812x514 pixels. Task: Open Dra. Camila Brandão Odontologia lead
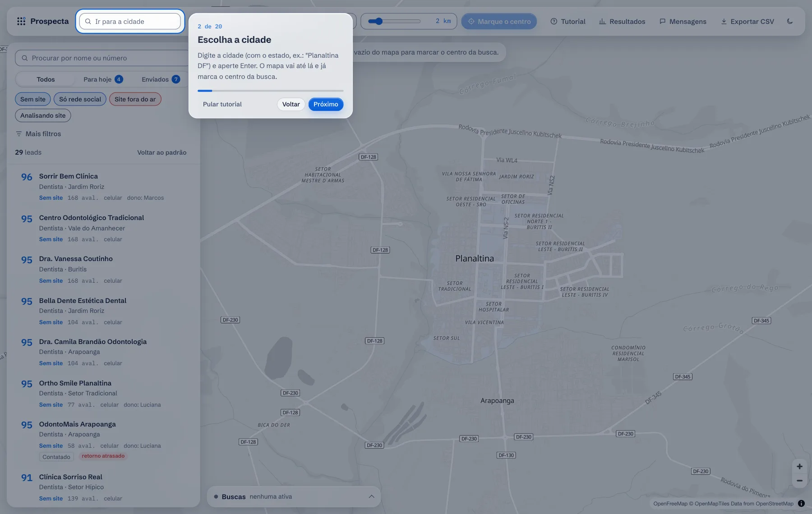click(x=103, y=352)
